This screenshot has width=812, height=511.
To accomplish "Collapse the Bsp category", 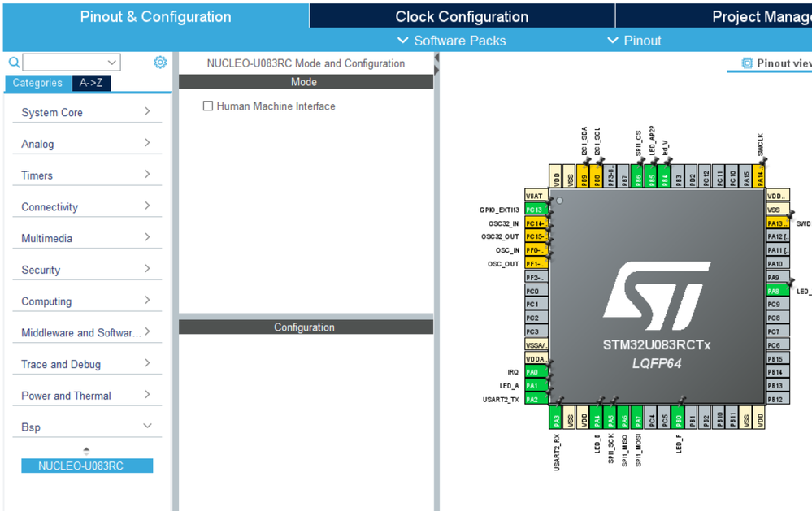I will coord(87,427).
